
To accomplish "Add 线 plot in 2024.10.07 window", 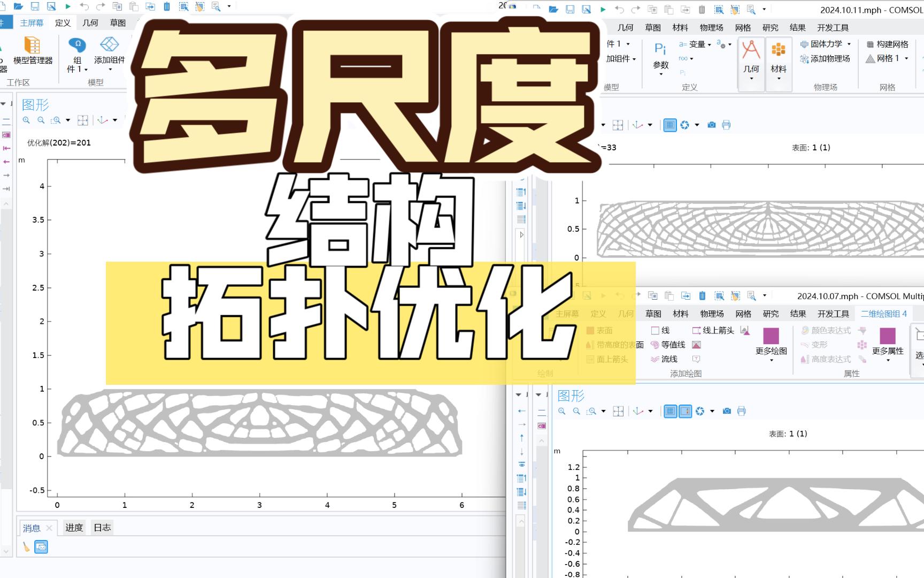I will coord(660,331).
